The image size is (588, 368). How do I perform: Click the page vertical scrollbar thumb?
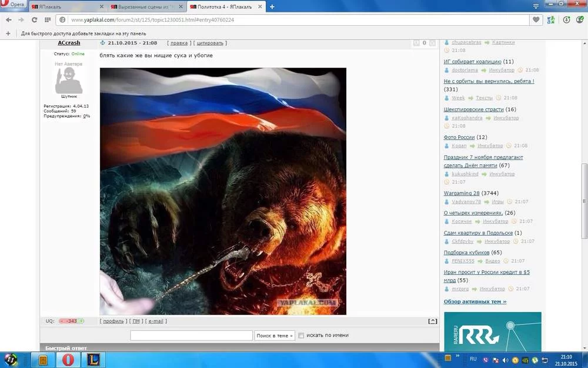(x=584, y=201)
